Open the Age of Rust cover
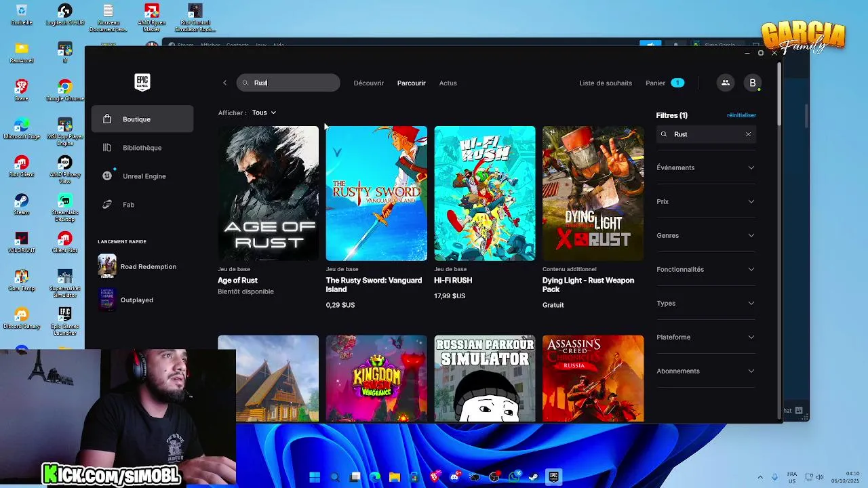 [x=268, y=193]
